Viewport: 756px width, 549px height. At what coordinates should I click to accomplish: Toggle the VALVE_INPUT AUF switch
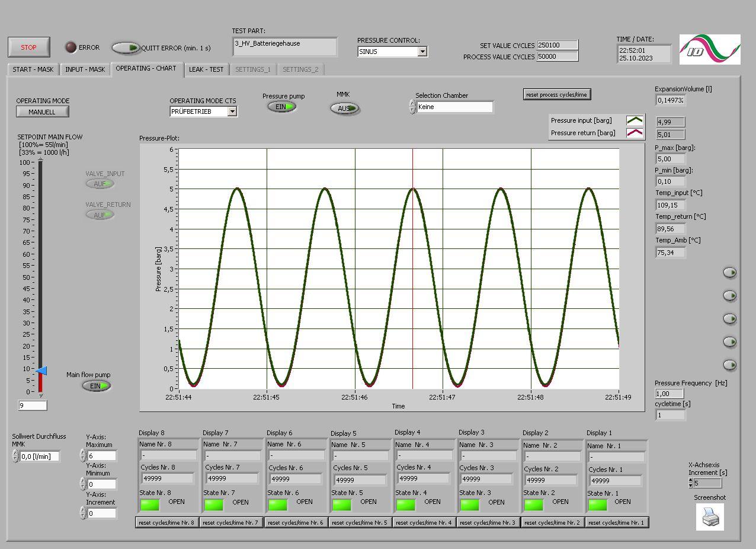[100, 184]
